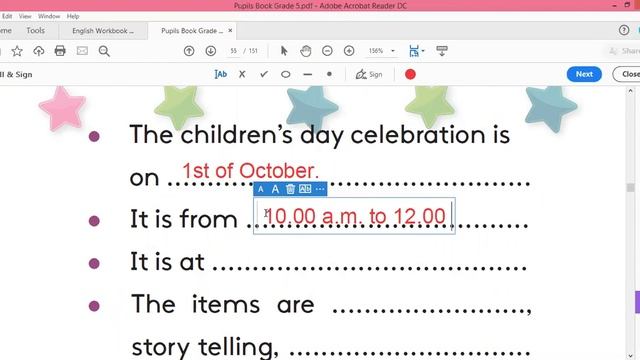This screenshot has width=640, height=360.
Task: Open the Window menu
Action: click(49, 16)
